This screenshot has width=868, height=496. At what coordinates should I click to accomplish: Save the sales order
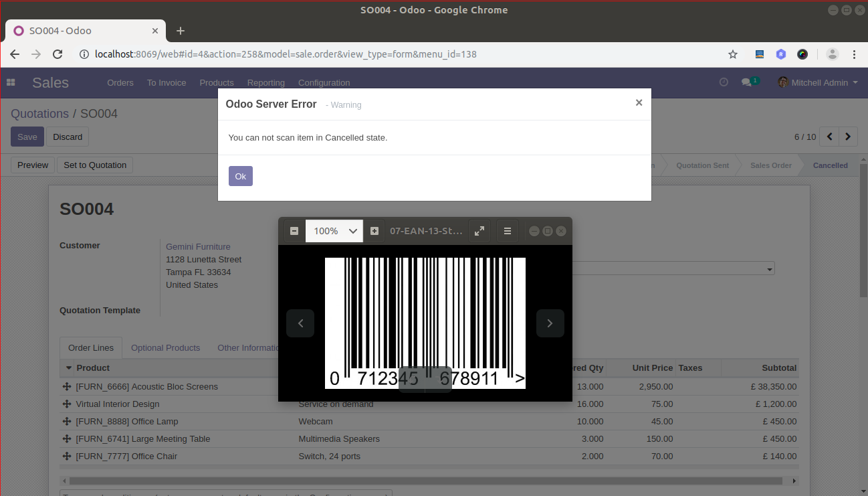coord(27,137)
